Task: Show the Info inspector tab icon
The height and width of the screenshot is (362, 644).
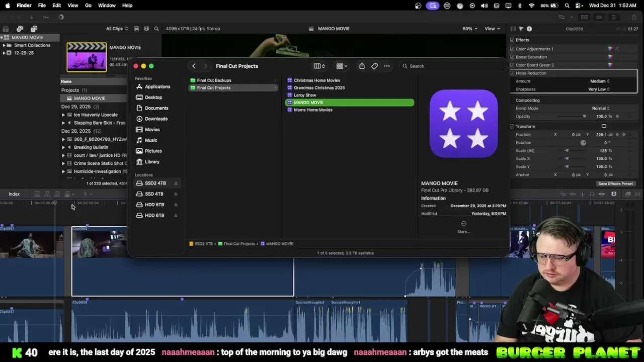Action: click(529, 29)
